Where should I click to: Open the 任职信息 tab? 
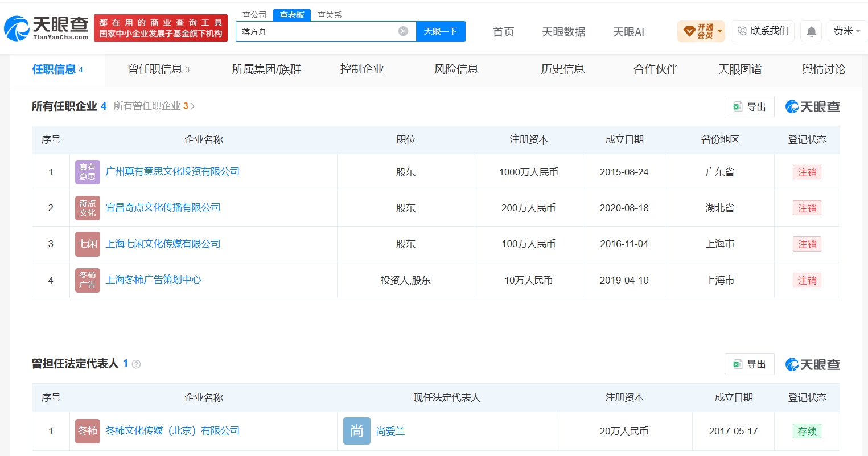57,69
